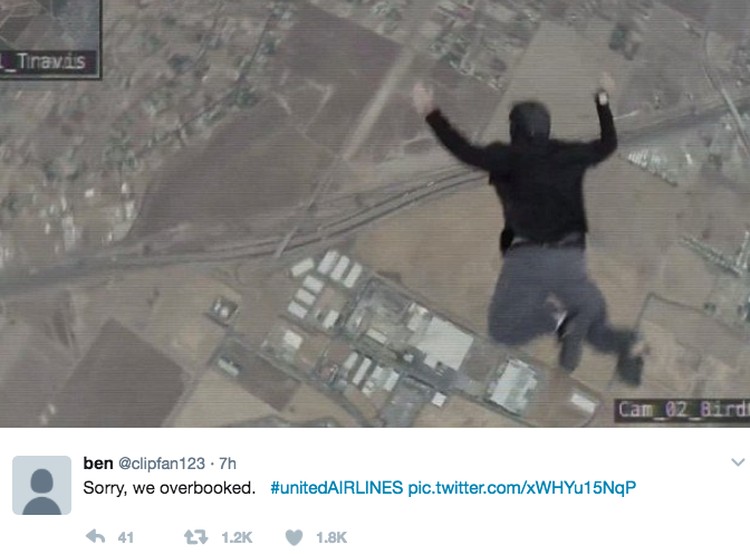Screen dimensions: 750x554
Task: Click the inset camera preview top-left
Action: pos(50,39)
